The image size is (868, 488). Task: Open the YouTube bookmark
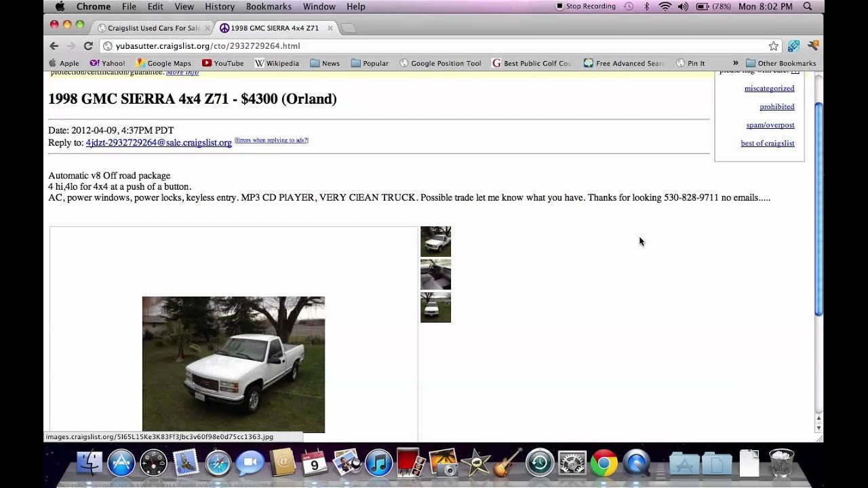coord(223,63)
